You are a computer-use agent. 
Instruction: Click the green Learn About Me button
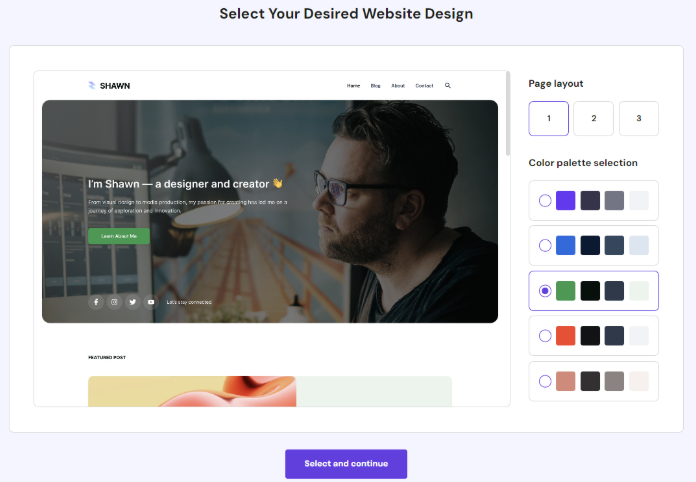point(119,236)
